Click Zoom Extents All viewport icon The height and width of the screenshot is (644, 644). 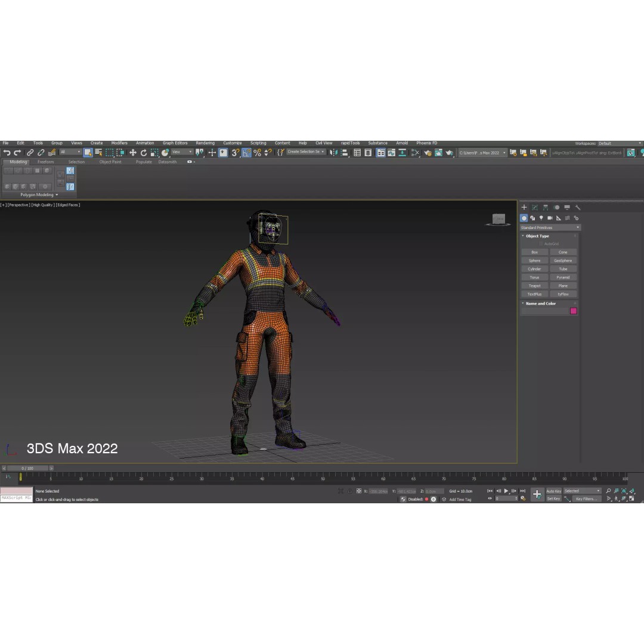tap(633, 491)
